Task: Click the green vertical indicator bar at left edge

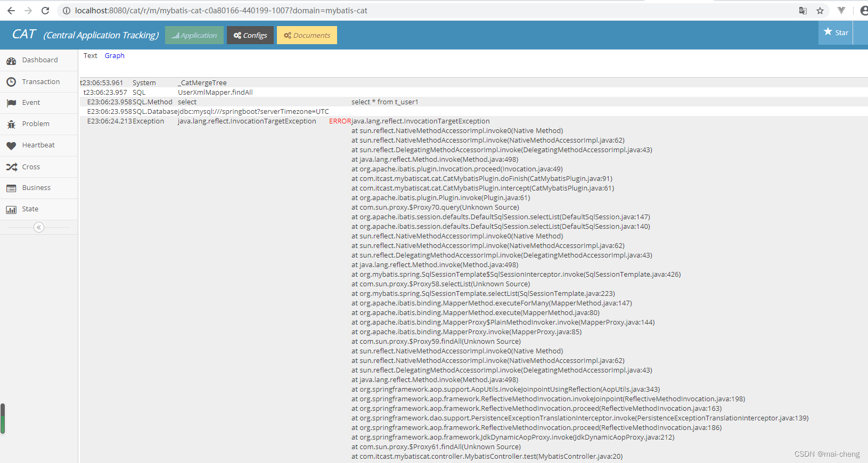Action: pyautogui.click(x=3, y=418)
